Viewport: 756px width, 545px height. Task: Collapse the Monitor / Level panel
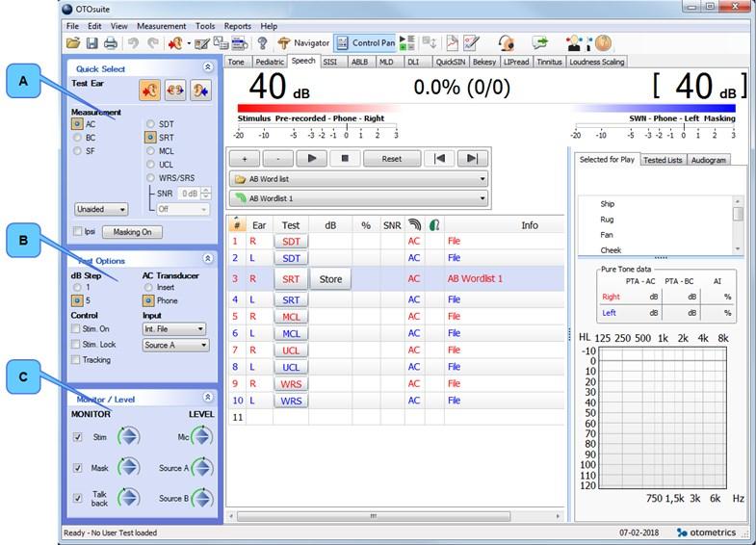coord(208,397)
